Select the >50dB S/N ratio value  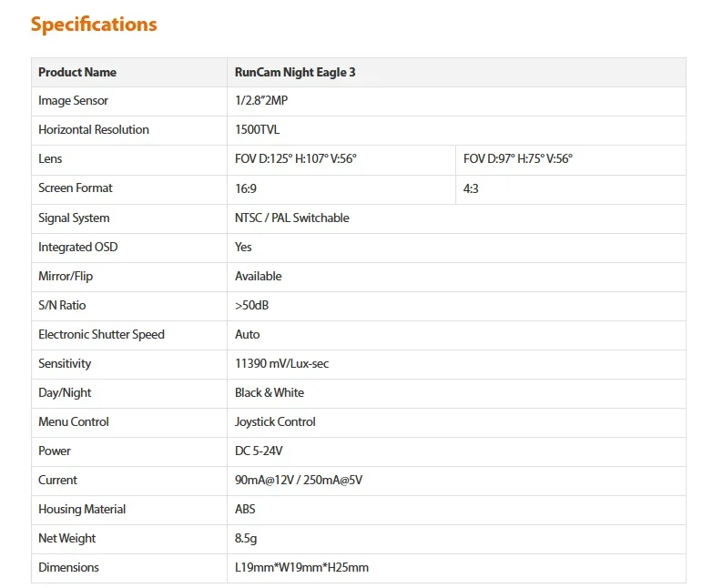[x=251, y=305]
